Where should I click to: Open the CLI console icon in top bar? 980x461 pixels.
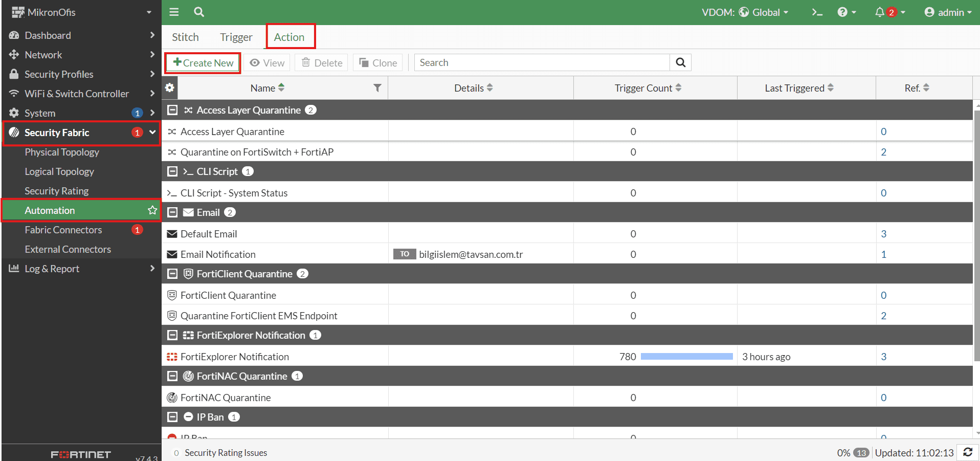coord(817,12)
